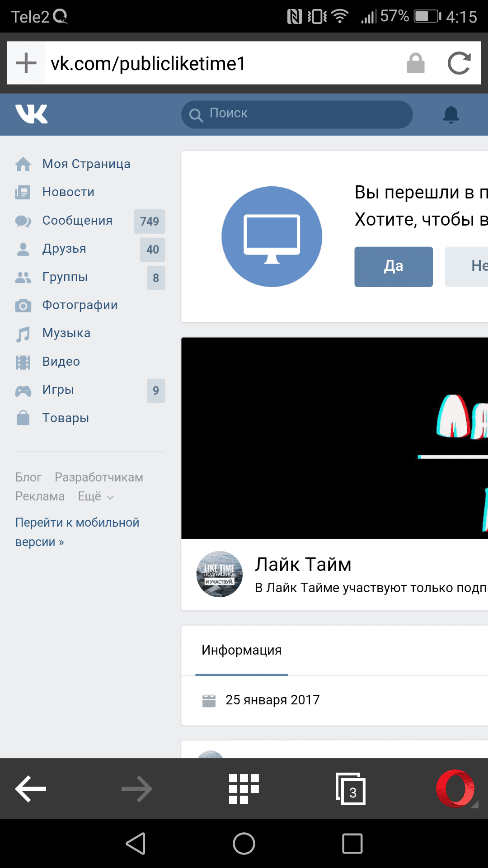The image size is (488, 868).
Task: Open Лайк Тайм group avatar
Action: click(x=220, y=574)
